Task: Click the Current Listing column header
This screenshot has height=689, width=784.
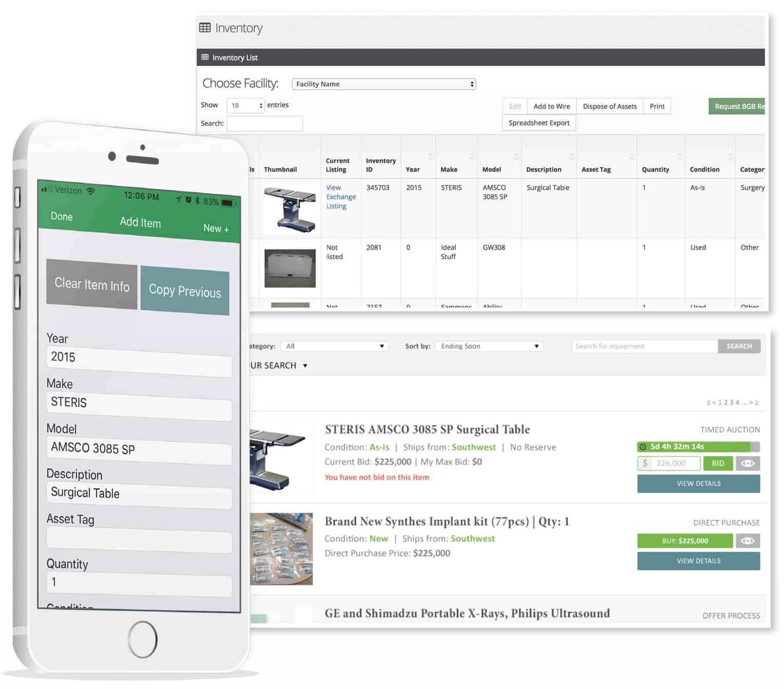Action: pyautogui.click(x=338, y=165)
